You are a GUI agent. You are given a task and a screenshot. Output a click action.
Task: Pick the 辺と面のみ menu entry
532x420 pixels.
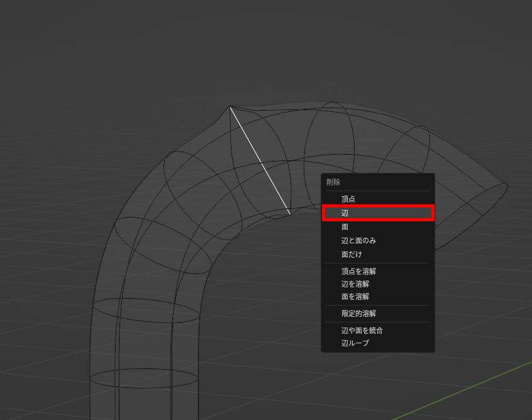pyautogui.click(x=358, y=241)
